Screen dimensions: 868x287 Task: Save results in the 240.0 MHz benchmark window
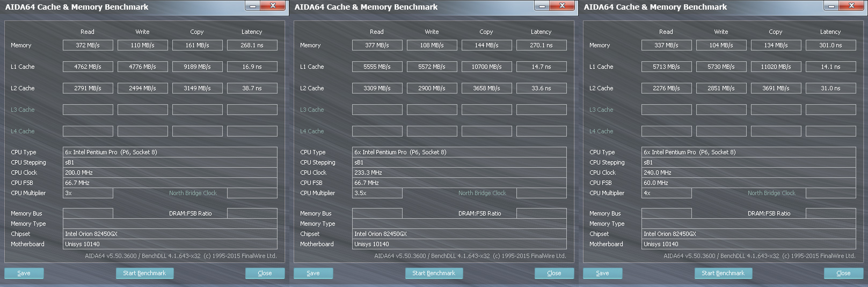click(x=603, y=273)
